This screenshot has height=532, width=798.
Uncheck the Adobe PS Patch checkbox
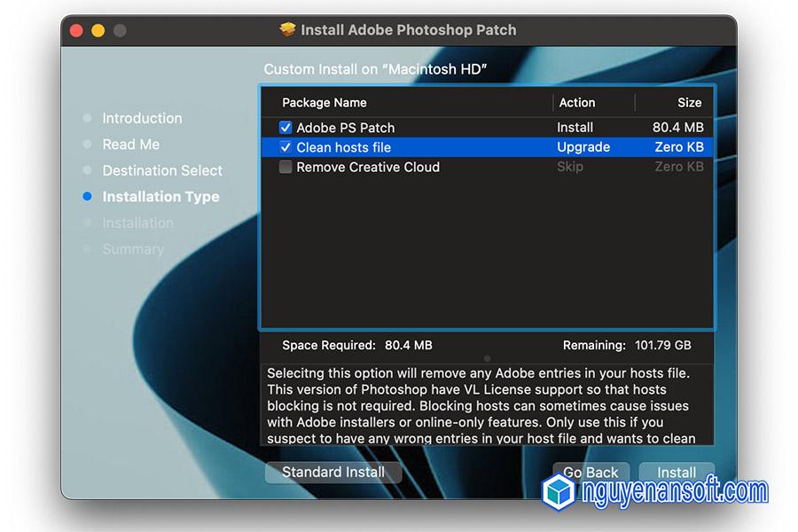click(286, 128)
